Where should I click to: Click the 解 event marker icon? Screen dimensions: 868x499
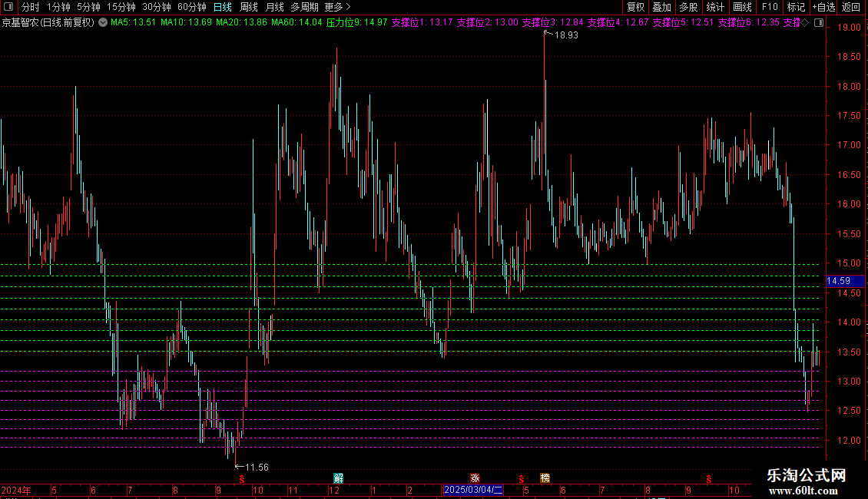pos(338,478)
